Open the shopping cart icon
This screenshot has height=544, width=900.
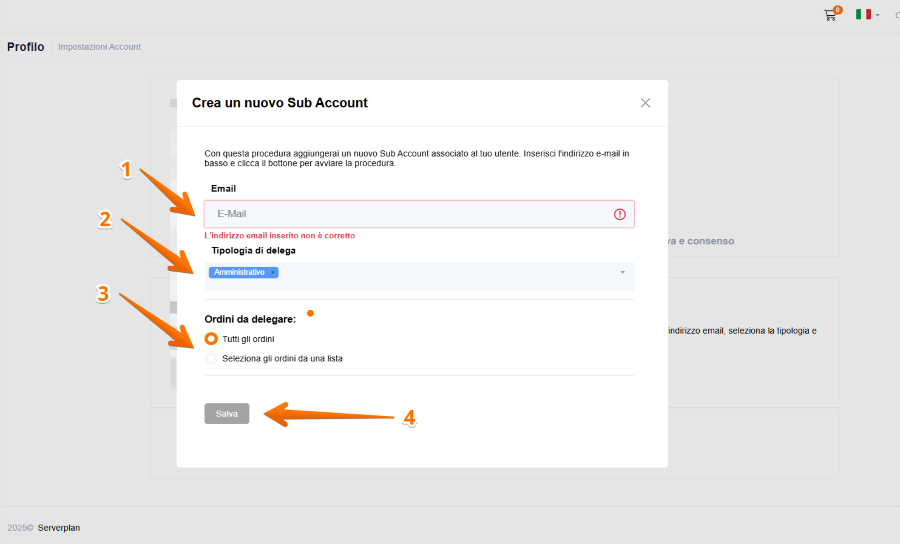(829, 16)
